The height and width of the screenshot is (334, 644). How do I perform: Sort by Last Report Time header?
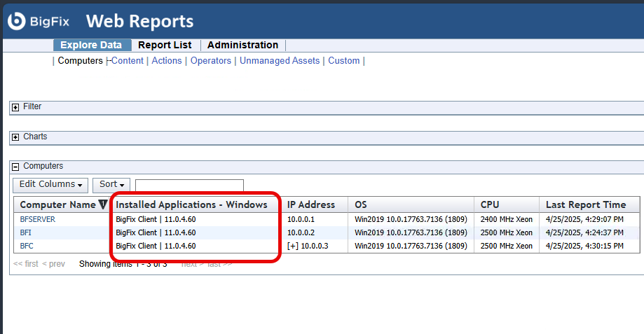point(586,204)
